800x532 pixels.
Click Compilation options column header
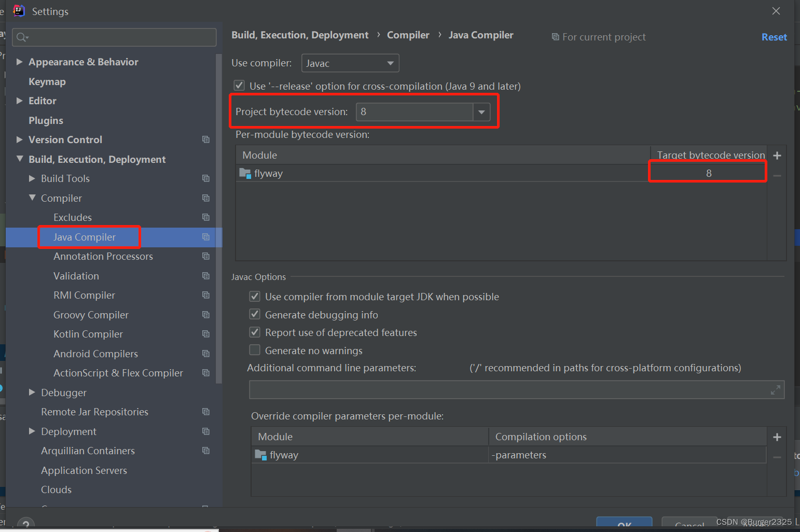(x=628, y=437)
